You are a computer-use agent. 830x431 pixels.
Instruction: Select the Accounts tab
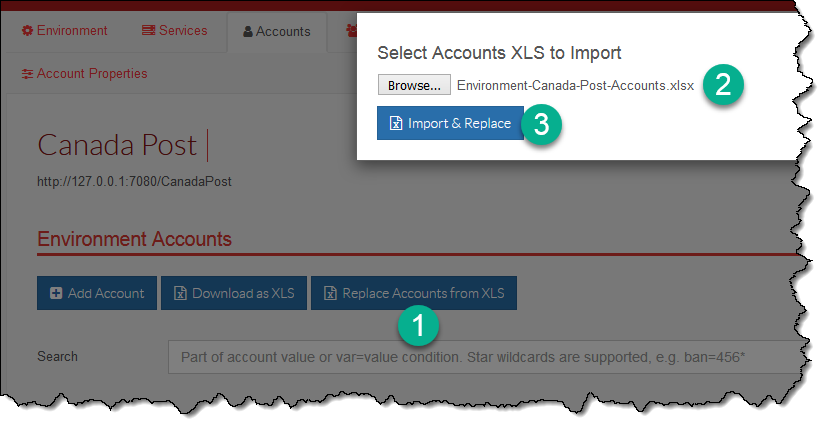coord(277,32)
